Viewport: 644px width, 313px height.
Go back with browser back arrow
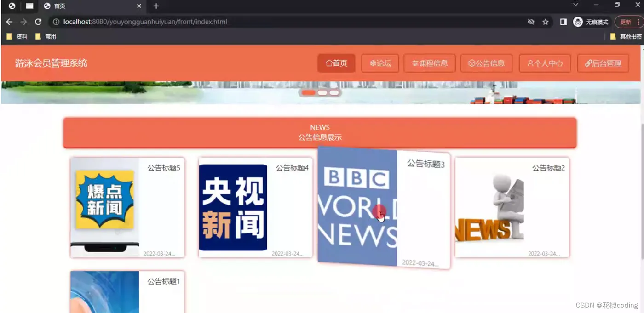9,22
